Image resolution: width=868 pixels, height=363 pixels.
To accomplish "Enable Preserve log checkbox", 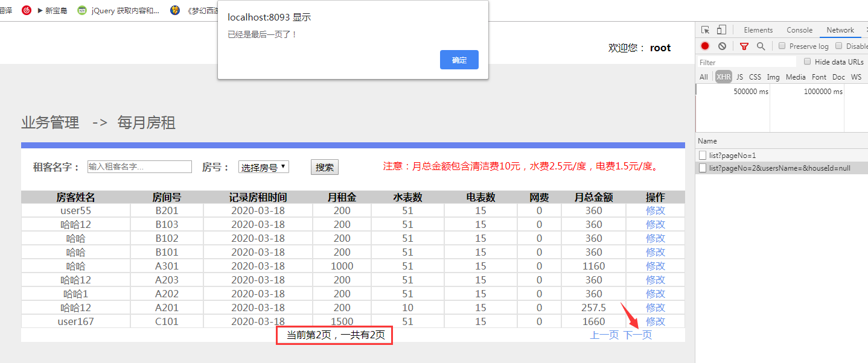I will pyautogui.click(x=782, y=46).
